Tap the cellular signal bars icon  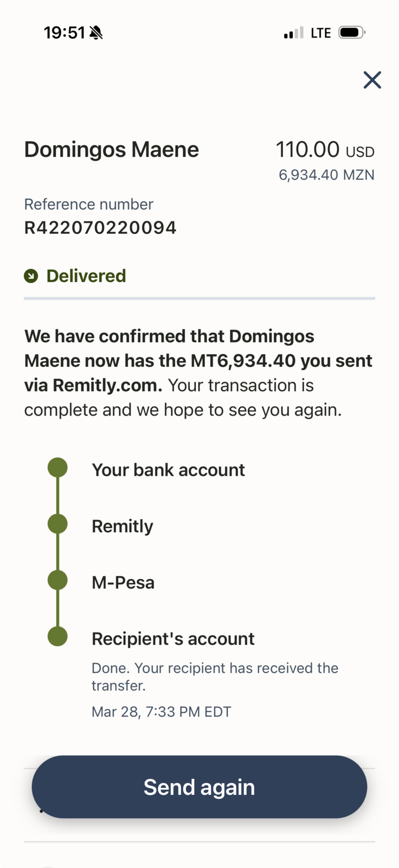pyautogui.click(x=293, y=33)
